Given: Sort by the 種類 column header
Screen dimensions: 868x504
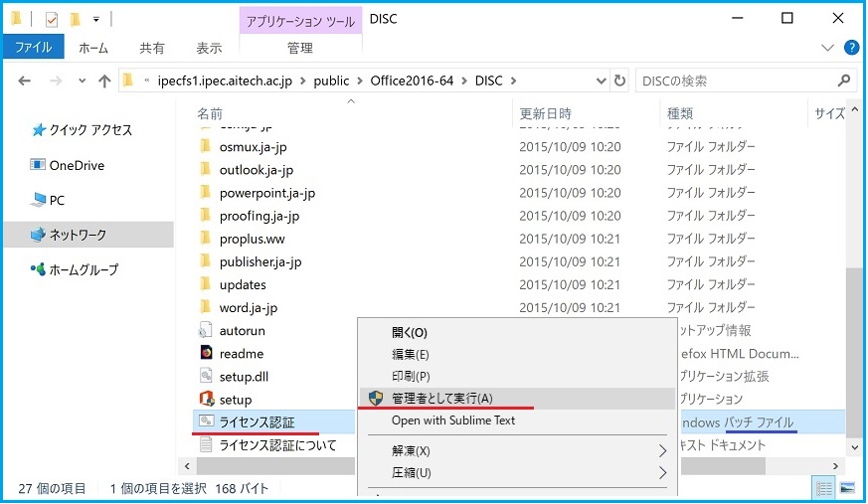Looking at the screenshot, I should (x=680, y=114).
